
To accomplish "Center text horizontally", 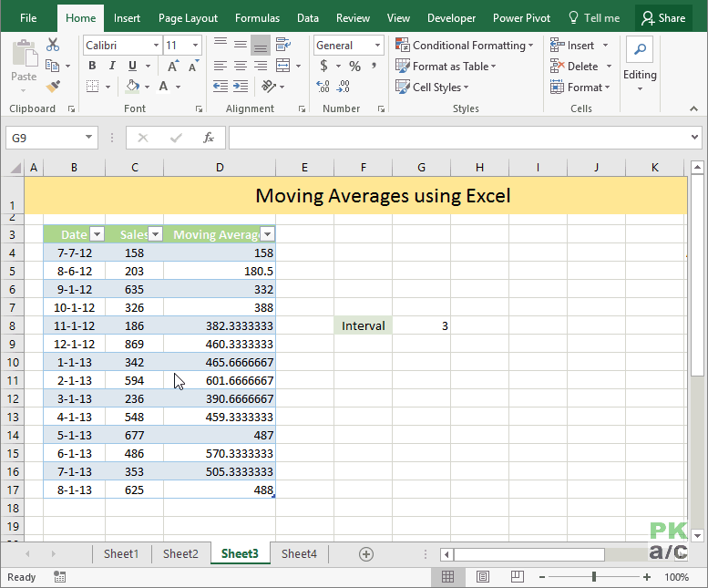I will [241, 66].
